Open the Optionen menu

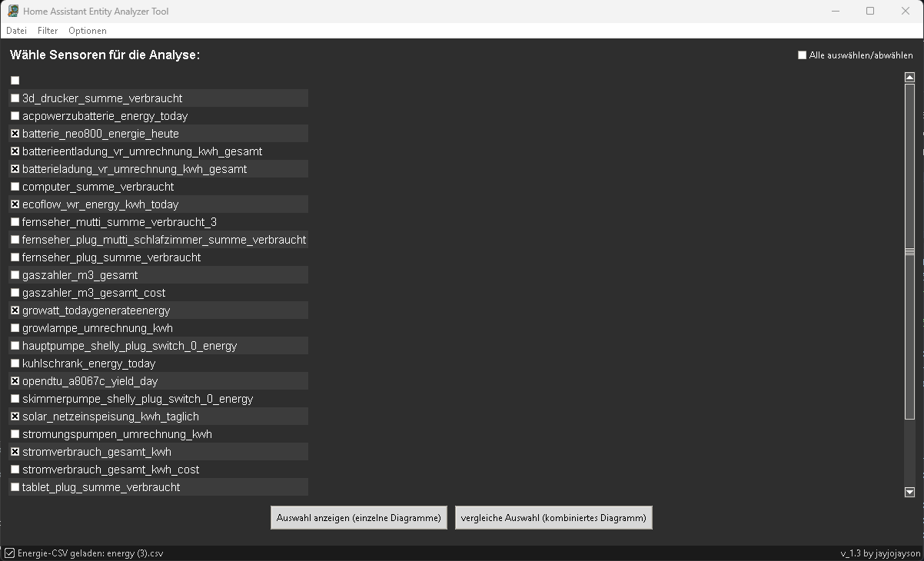pos(88,31)
